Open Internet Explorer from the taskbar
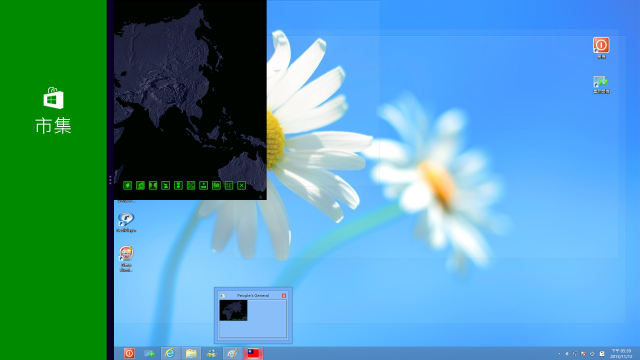 (x=170, y=353)
